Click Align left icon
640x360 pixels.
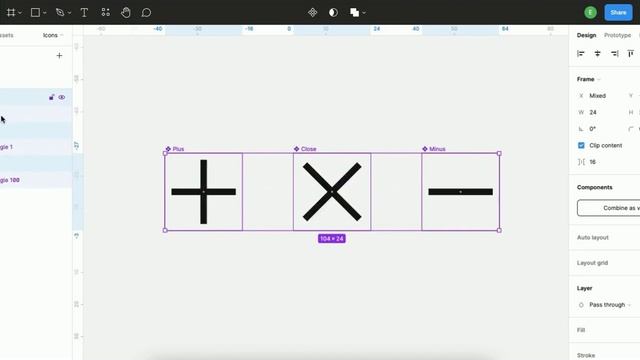[x=581, y=53]
